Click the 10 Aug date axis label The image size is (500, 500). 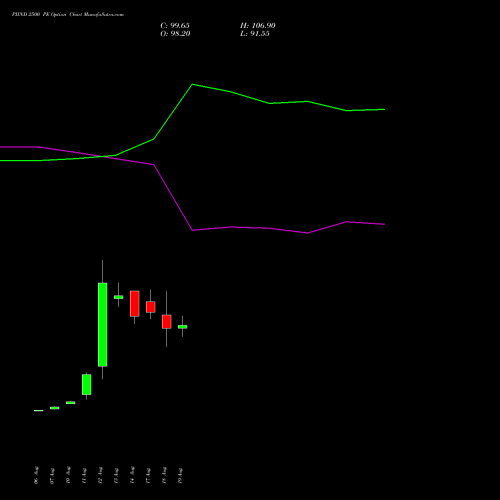68,475
